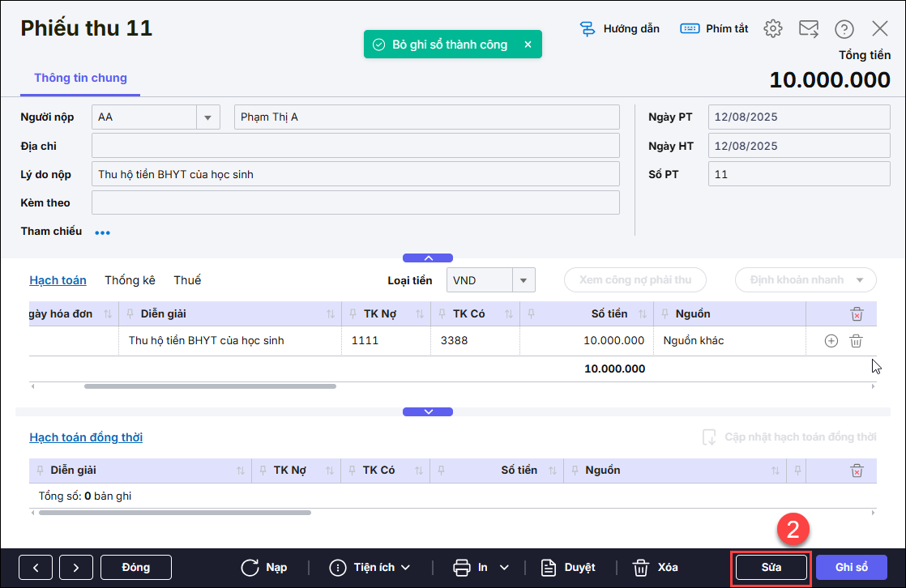Dismiss the success notification
This screenshot has height=588, width=906.
pos(528,45)
